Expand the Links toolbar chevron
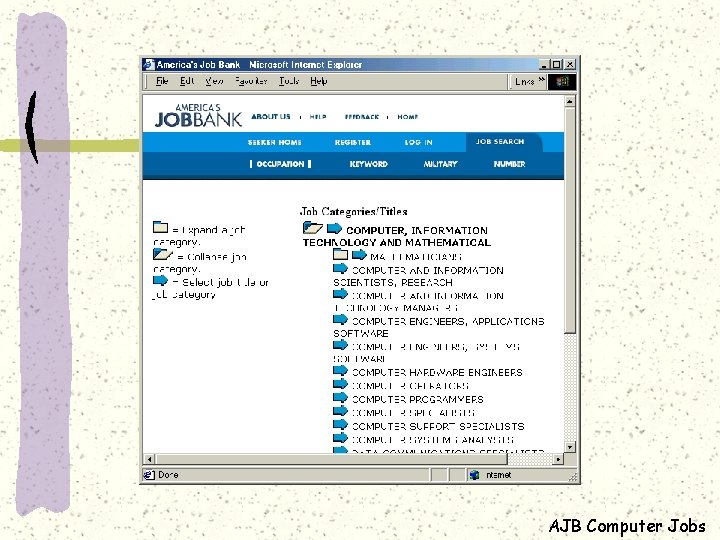The width and height of the screenshot is (720, 540). pyautogui.click(x=542, y=80)
